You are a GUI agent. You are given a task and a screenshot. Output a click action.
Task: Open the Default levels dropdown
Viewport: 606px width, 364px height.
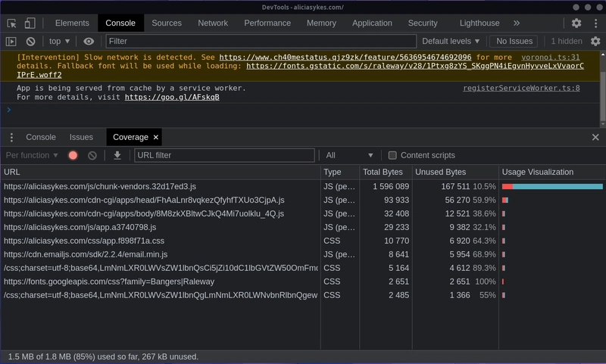(451, 42)
